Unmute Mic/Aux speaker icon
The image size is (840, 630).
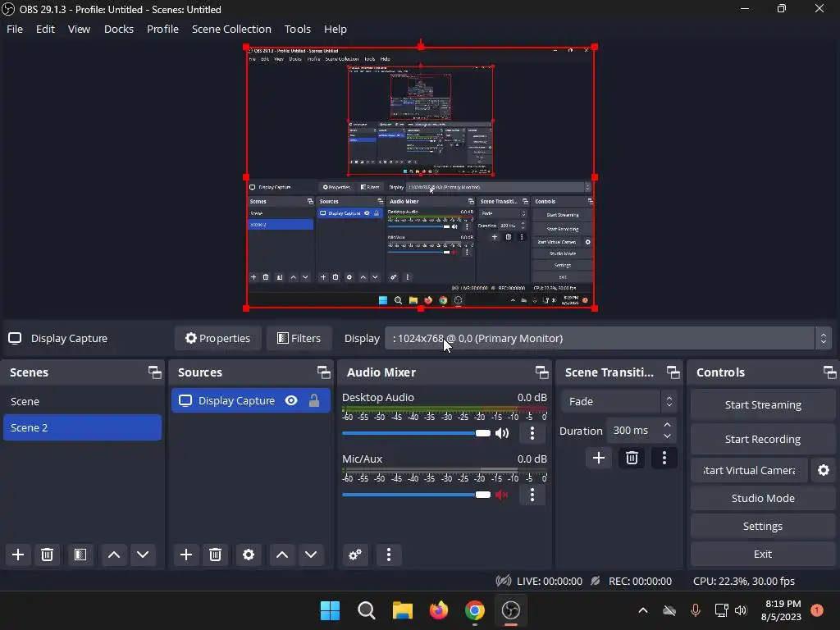tap(502, 495)
